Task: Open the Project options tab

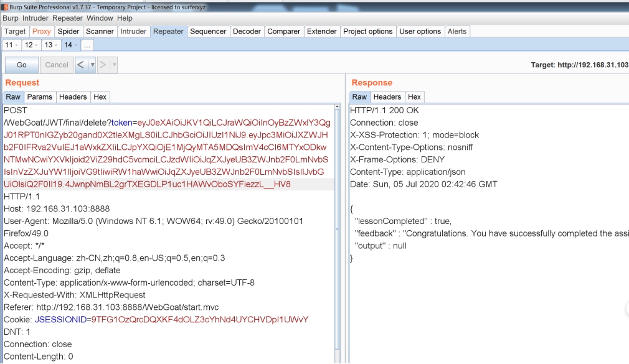Action: pos(368,31)
